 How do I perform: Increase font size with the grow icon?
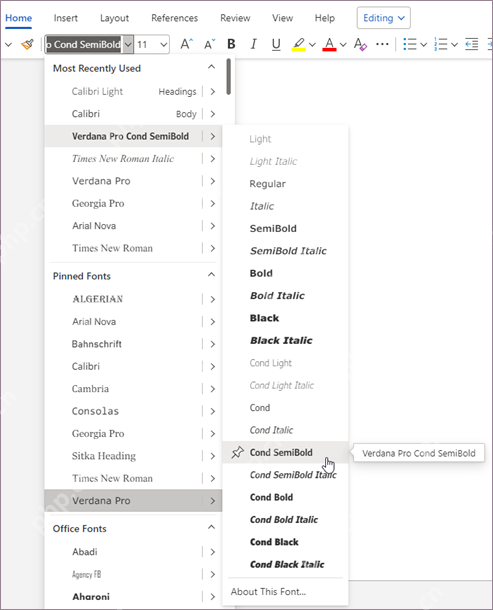point(186,44)
